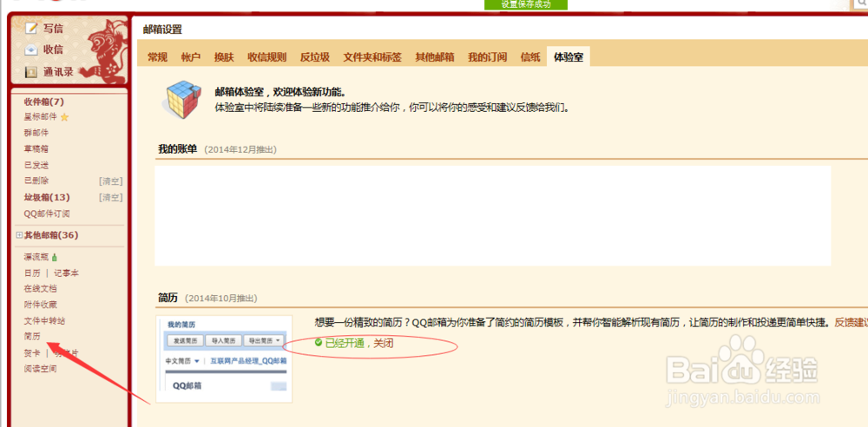The width and height of the screenshot is (868, 427).
Task: Switch to the 帐户 tab
Action: pyautogui.click(x=190, y=57)
